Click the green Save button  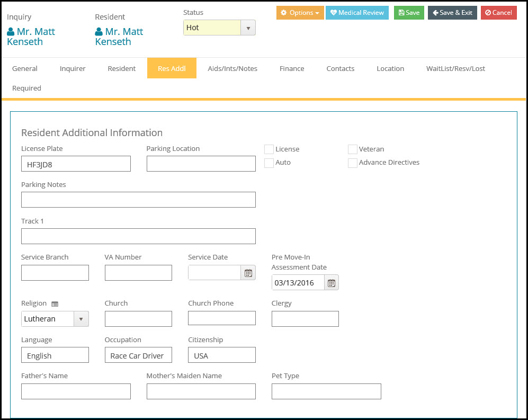408,13
